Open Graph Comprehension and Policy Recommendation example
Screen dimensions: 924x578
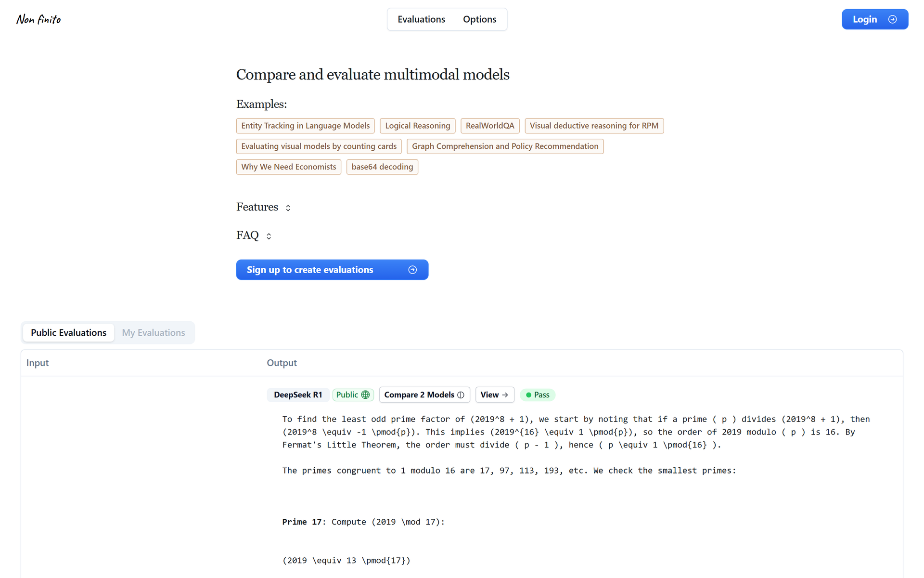(505, 146)
